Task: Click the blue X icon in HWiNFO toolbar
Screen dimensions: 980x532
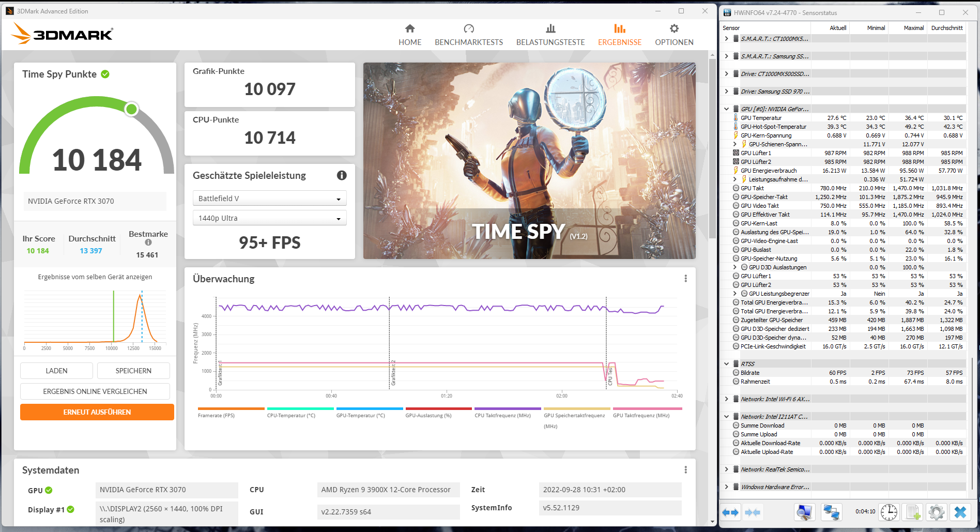Action: pos(960,512)
